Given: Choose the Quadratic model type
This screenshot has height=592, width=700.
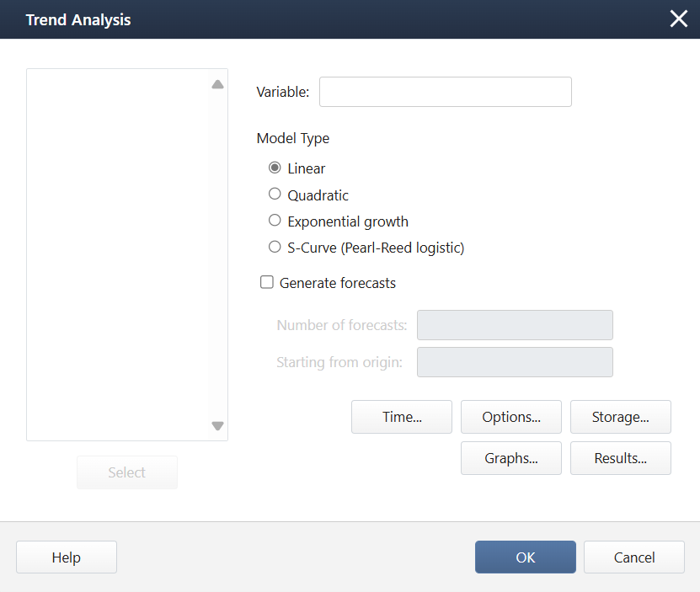Looking at the screenshot, I should tap(275, 195).
